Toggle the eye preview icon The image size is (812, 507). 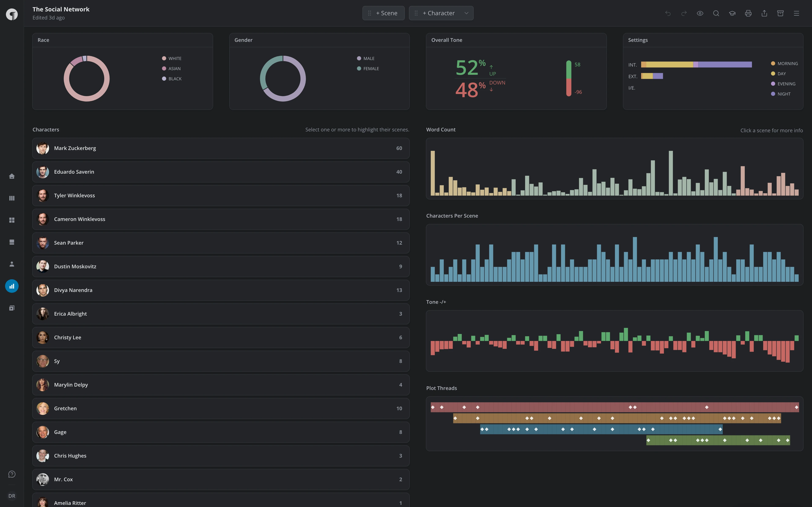pos(700,13)
